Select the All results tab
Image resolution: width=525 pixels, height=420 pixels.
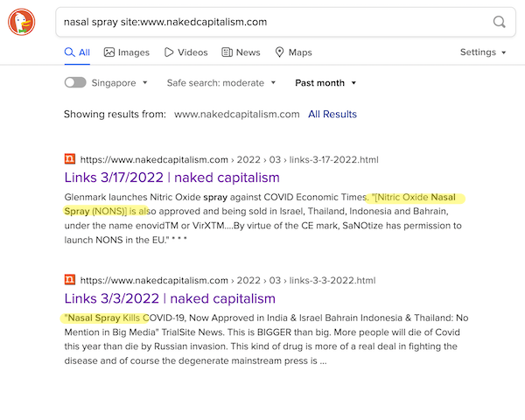77,52
